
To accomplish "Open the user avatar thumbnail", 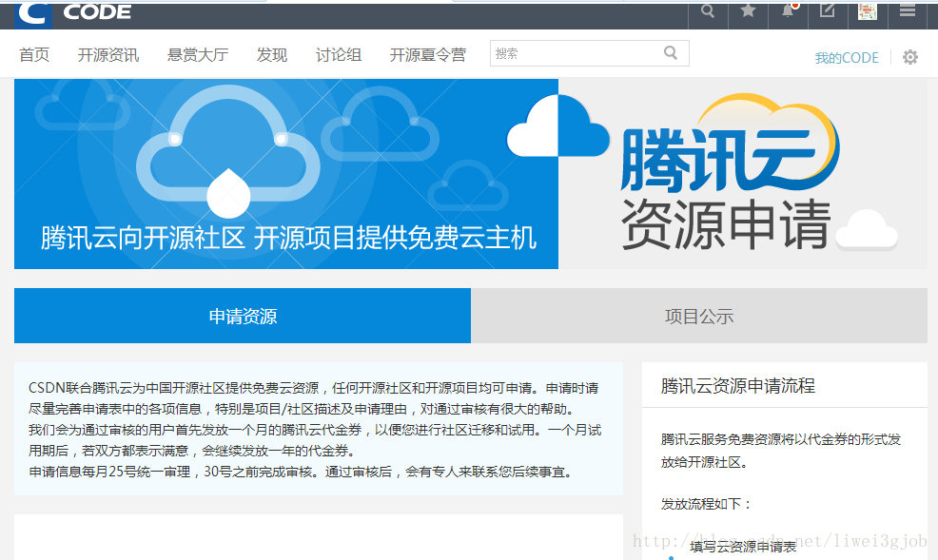I will 868,11.
